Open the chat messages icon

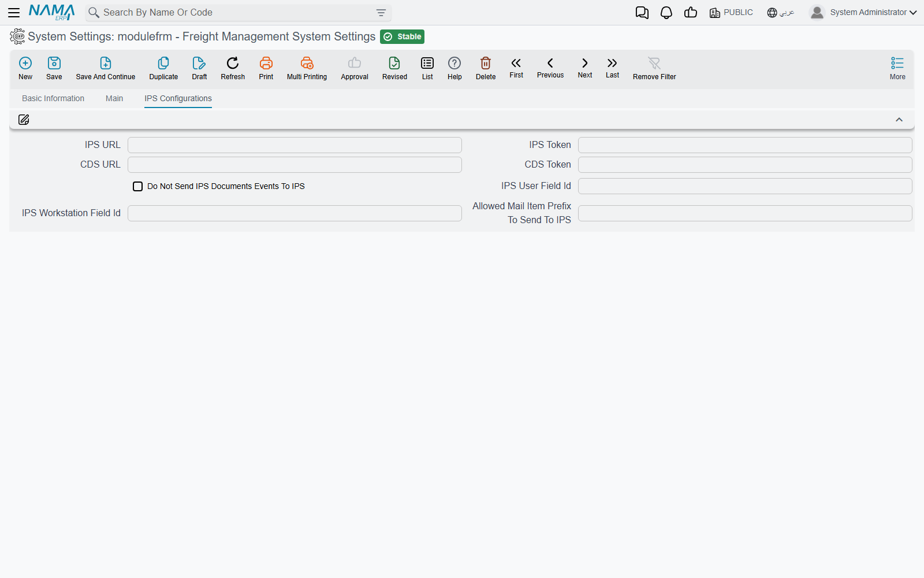tap(642, 13)
